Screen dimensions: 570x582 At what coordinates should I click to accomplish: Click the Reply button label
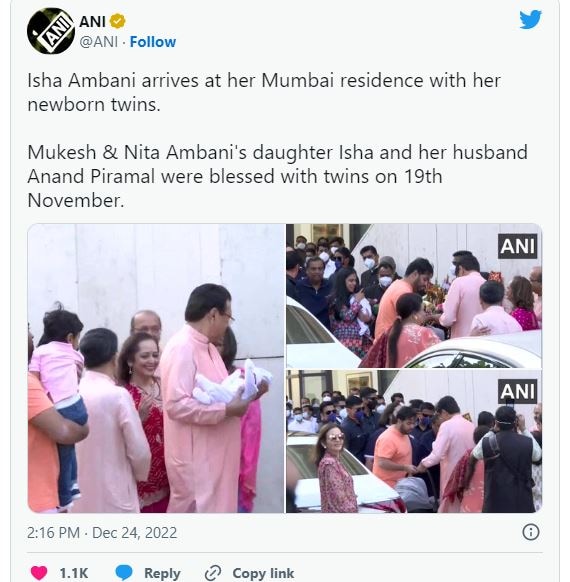tap(162, 573)
